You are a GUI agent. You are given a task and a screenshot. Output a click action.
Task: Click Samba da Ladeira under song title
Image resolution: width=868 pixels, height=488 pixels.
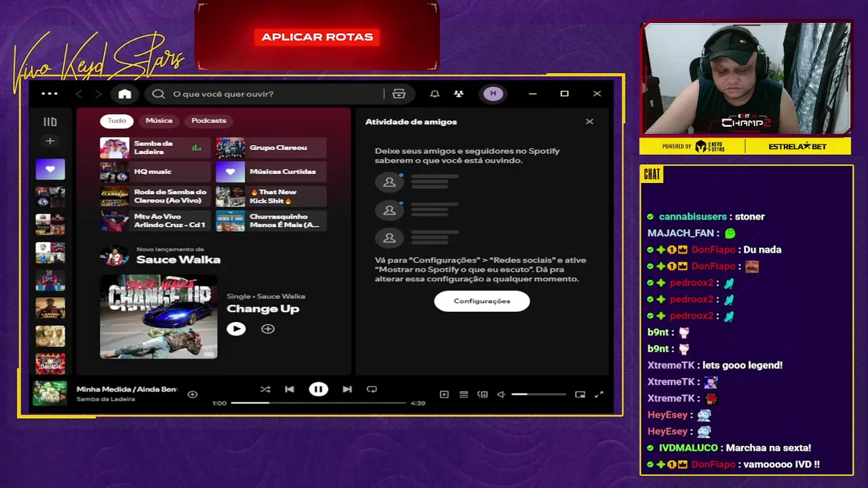click(x=106, y=399)
